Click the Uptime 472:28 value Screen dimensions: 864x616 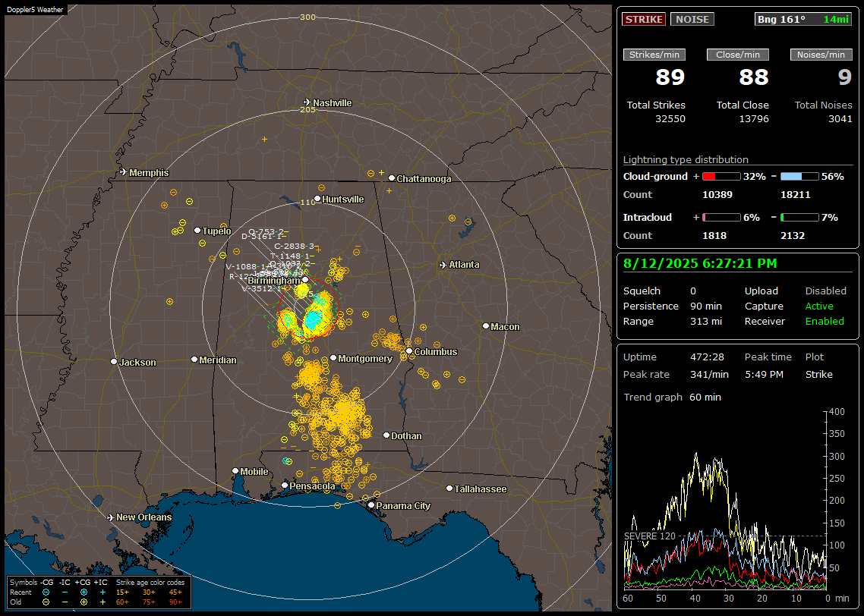(707, 357)
